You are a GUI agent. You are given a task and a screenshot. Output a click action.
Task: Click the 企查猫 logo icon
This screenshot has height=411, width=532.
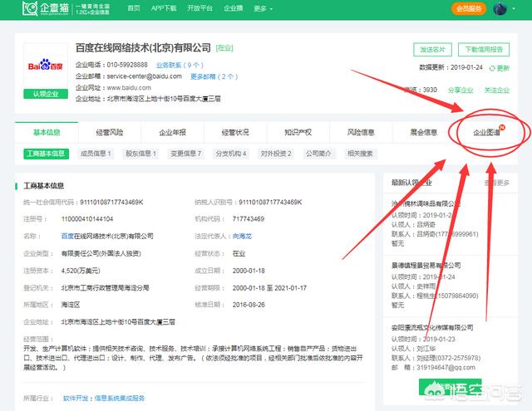tap(30, 8)
